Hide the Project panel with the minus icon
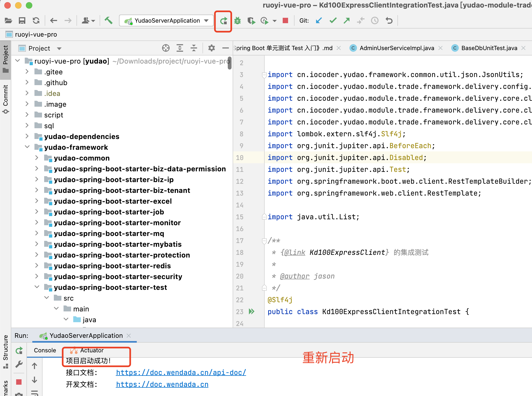The height and width of the screenshot is (396, 532). coord(226,48)
